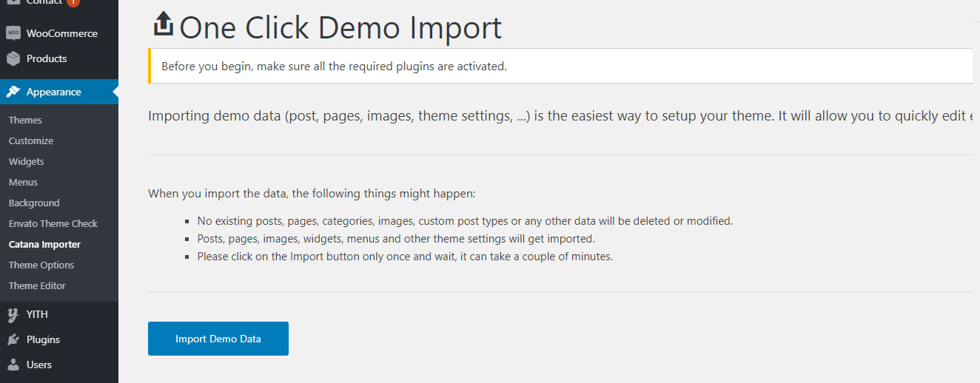Screen dimensions: 980x383
Task: Click the Plugins plug icon
Action: click(x=13, y=339)
